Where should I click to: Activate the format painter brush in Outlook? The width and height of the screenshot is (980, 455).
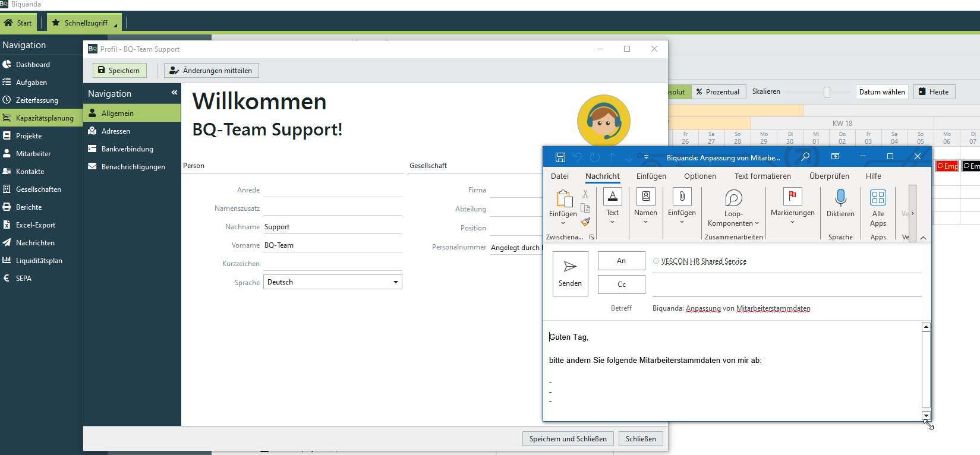point(585,222)
